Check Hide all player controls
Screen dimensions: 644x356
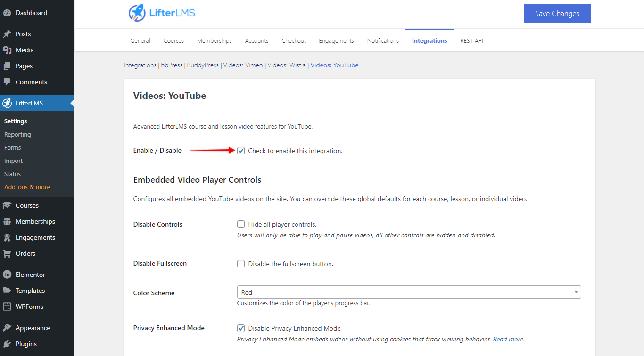coord(241,224)
